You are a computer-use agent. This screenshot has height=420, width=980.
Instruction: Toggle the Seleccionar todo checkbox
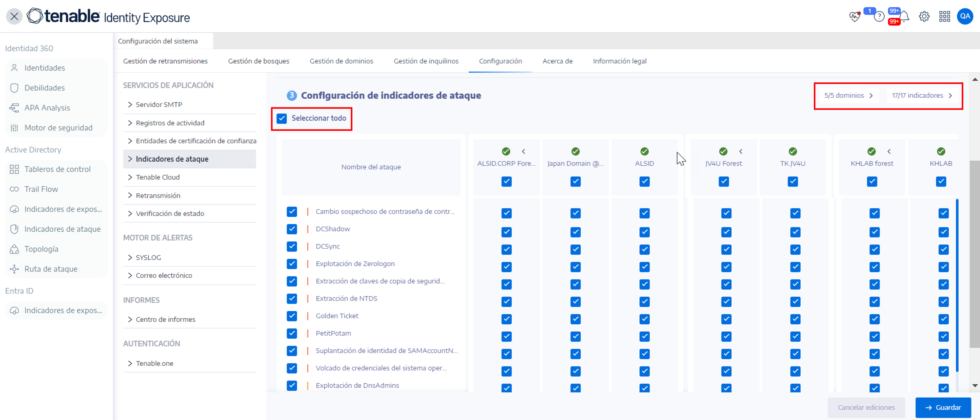point(281,118)
